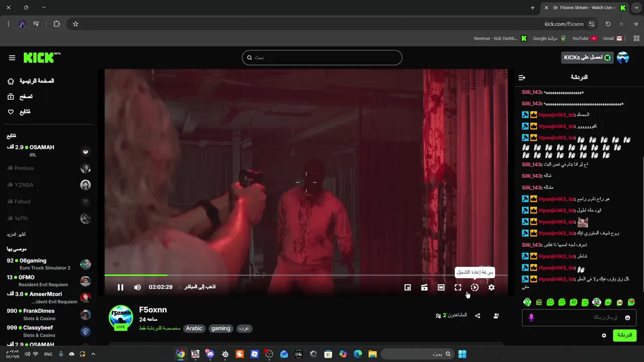Open the chat settings gear
This screenshot has height=362, width=644.
[x=604, y=335]
